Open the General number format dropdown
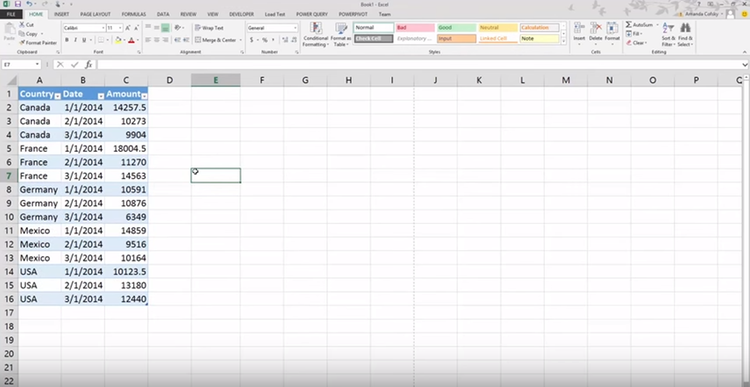Screen dimensions: 750x387 pyautogui.click(x=295, y=28)
